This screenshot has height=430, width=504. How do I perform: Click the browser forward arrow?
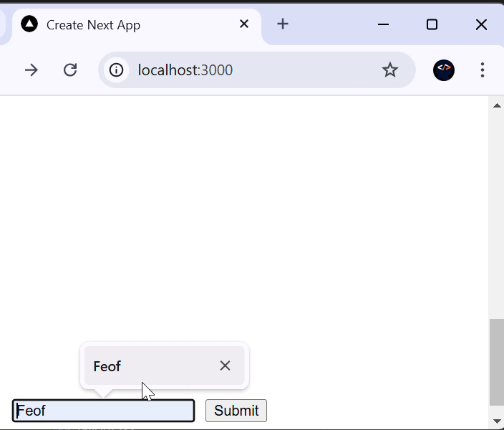click(x=31, y=70)
